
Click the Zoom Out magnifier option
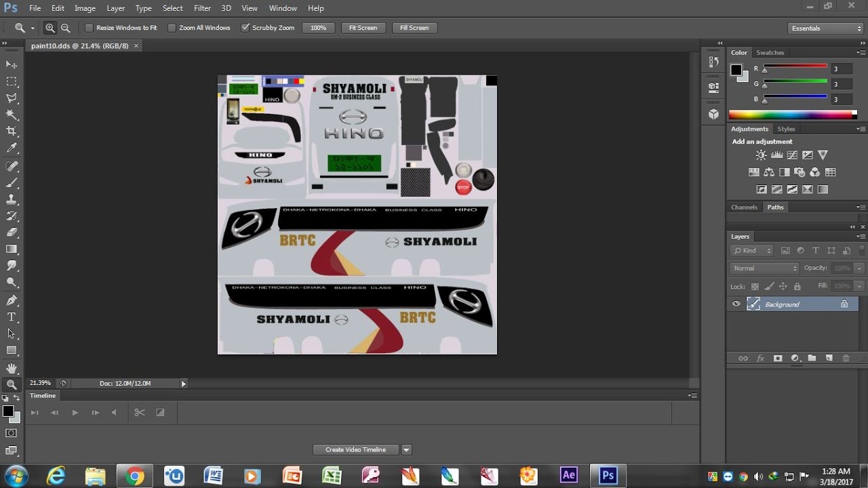(66, 28)
